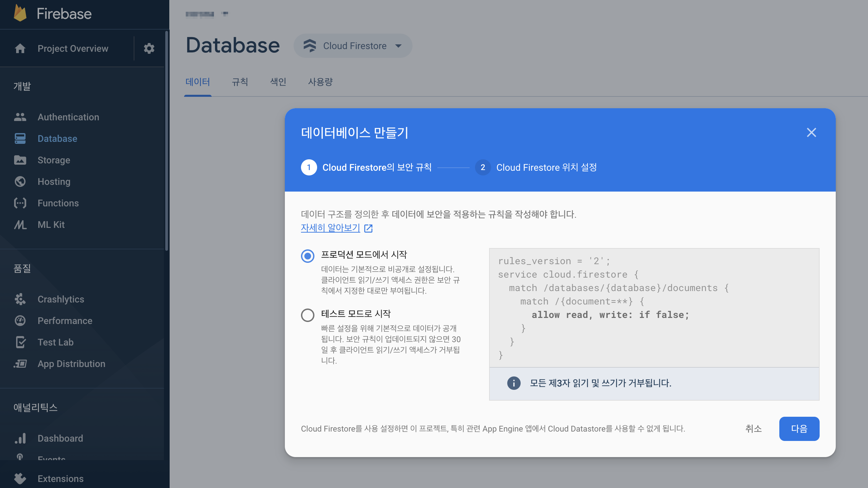This screenshot has width=868, height=488.
Task: Open Storage via its image icon
Action: (20, 160)
